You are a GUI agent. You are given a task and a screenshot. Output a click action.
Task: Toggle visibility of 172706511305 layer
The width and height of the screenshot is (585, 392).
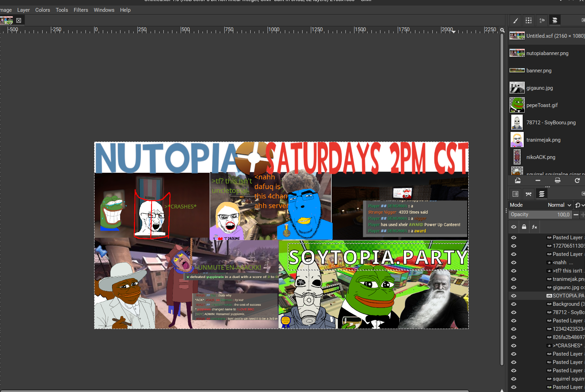coord(514,246)
